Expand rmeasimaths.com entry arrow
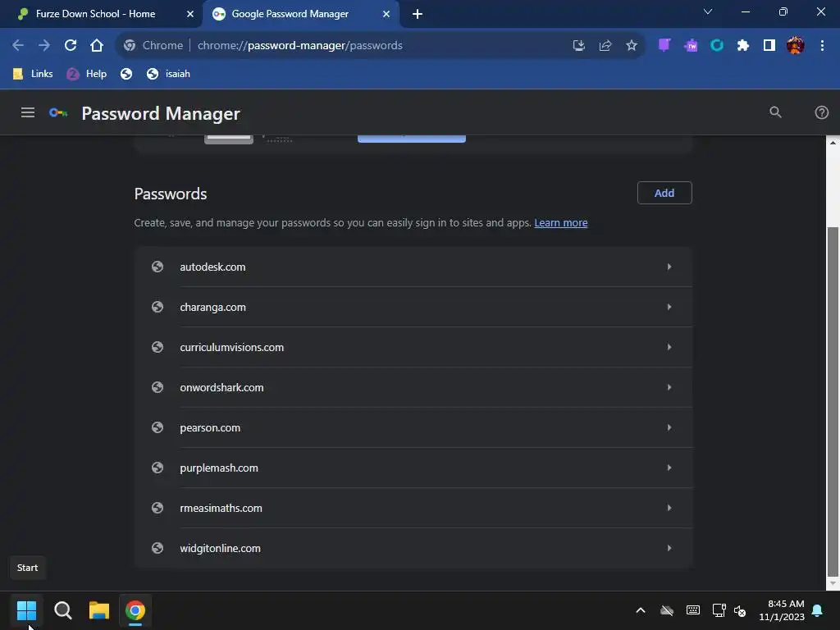This screenshot has width=840, height=630. coord(669,508)
